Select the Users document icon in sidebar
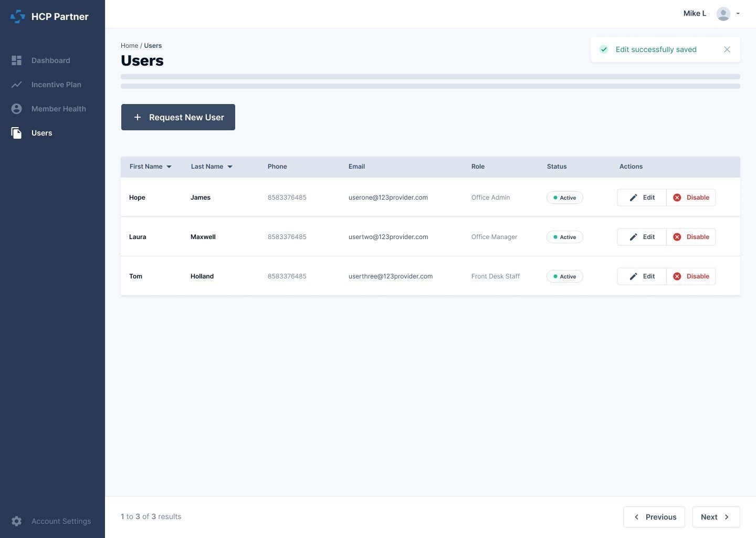The image size is (756, 538). coord(16,132)
